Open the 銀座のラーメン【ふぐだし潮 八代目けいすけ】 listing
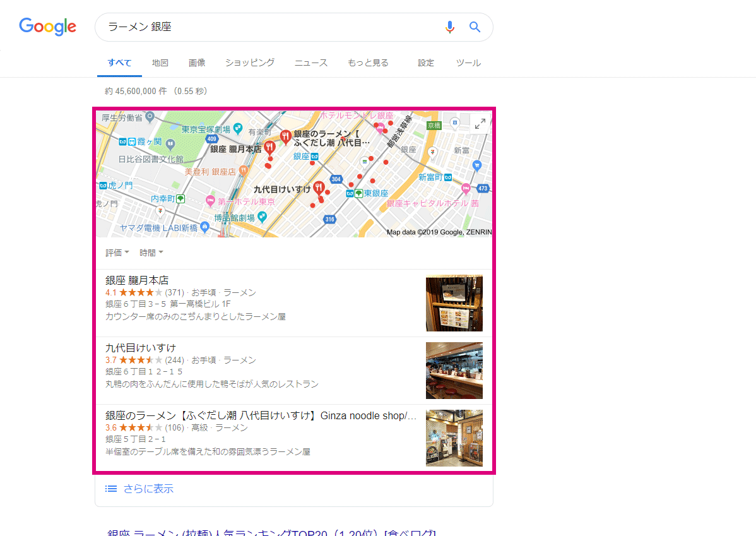This screenshot has height=536, width=756. 261,415
